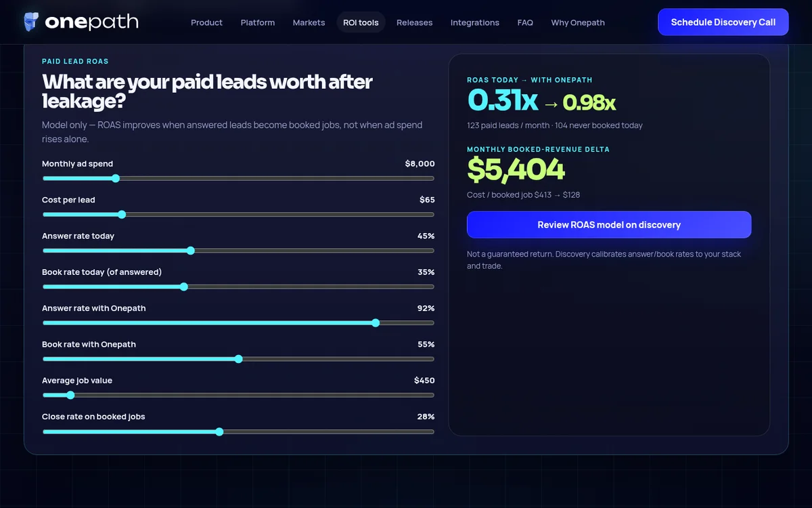Click the $5,404 revenue delta figure
Screen dimensions: 812x508
click(516, 171)
